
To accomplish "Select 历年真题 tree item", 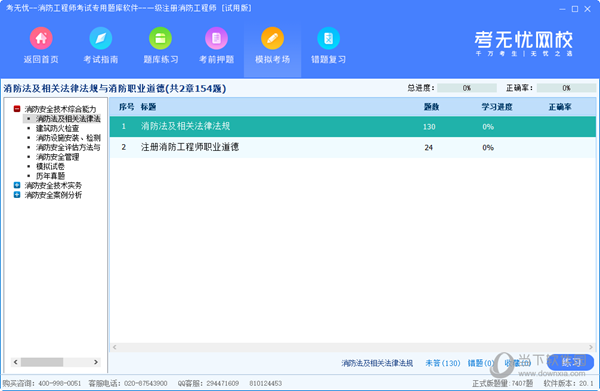I will (x=50, y=176).
